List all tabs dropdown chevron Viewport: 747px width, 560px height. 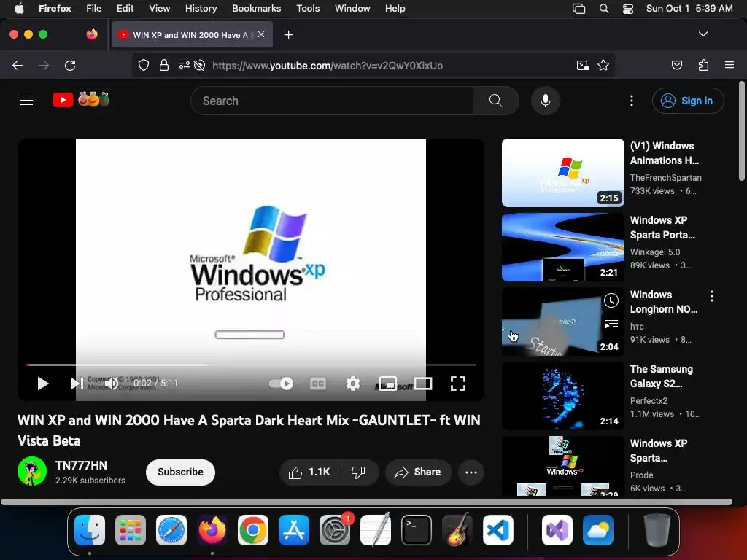(703, 34)
